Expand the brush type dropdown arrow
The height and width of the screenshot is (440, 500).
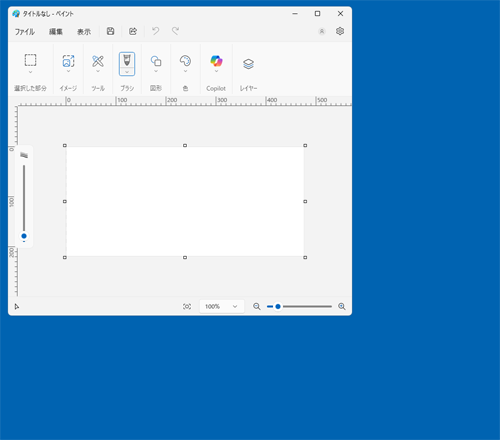tap(127, 72)
